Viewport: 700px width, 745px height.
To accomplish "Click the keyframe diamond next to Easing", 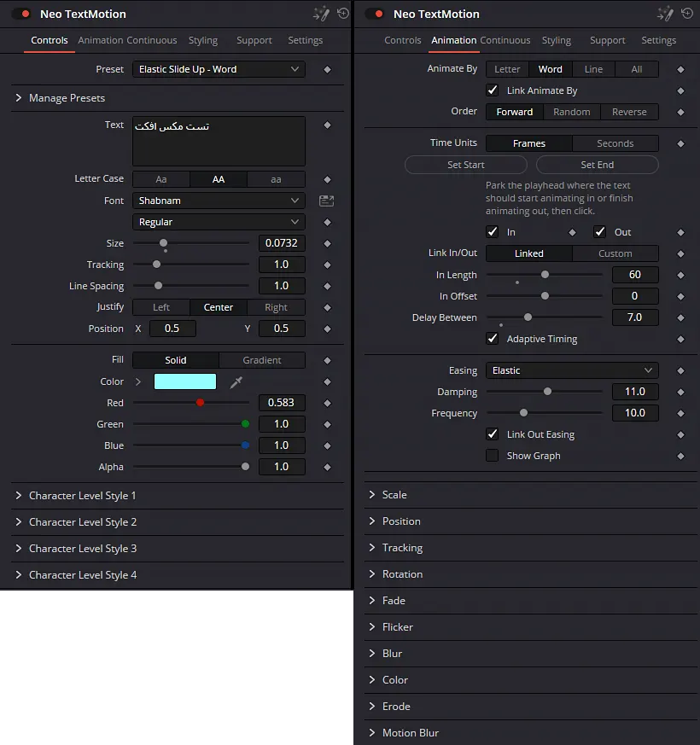I will pos(680,370).
